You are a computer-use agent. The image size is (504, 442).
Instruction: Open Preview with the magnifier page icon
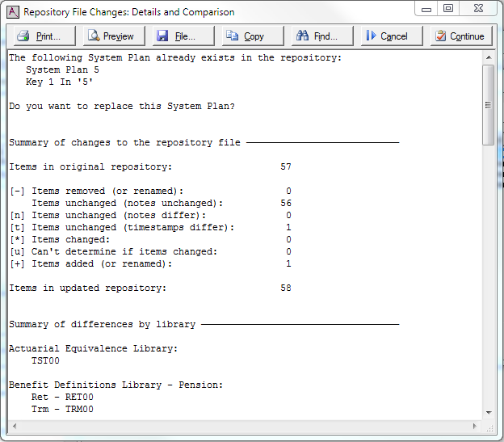(x=94, y=36)
